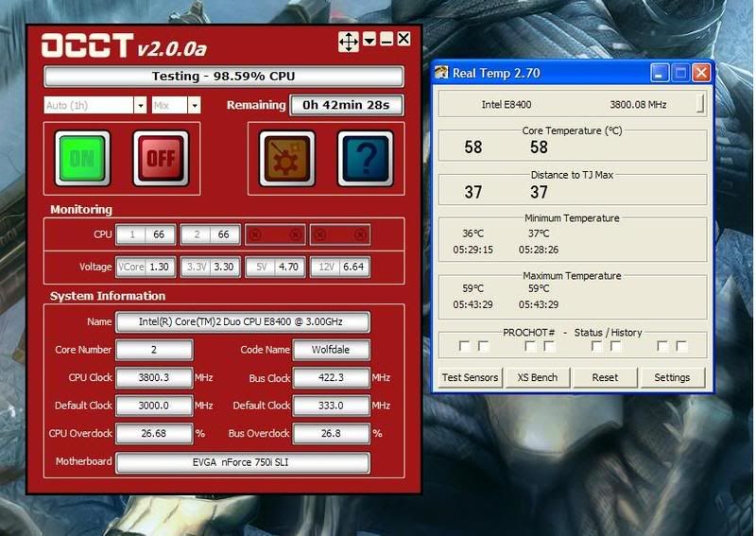The width and height of the screenshot is (756, 536).
Task: Click the Bus Clock 422.3 field
Action: [332, 377]
